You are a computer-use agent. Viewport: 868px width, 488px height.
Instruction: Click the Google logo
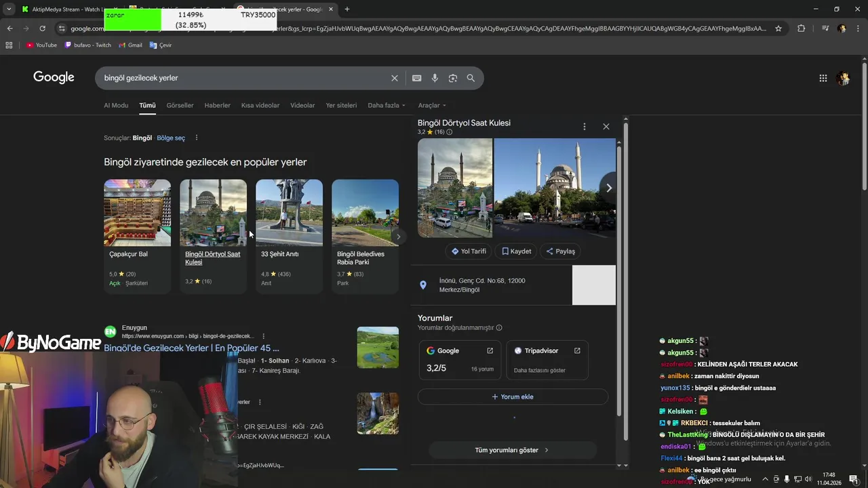(54, 77)
